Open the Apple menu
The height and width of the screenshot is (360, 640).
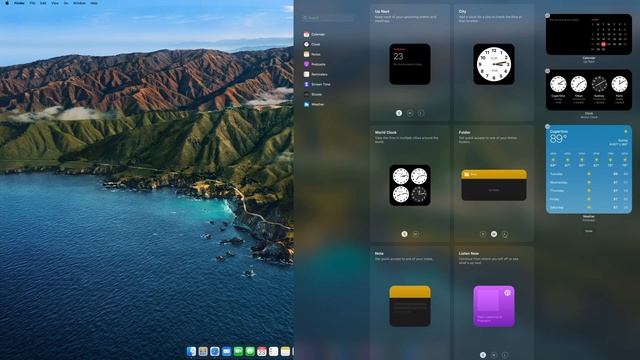(x=7, y=3)
